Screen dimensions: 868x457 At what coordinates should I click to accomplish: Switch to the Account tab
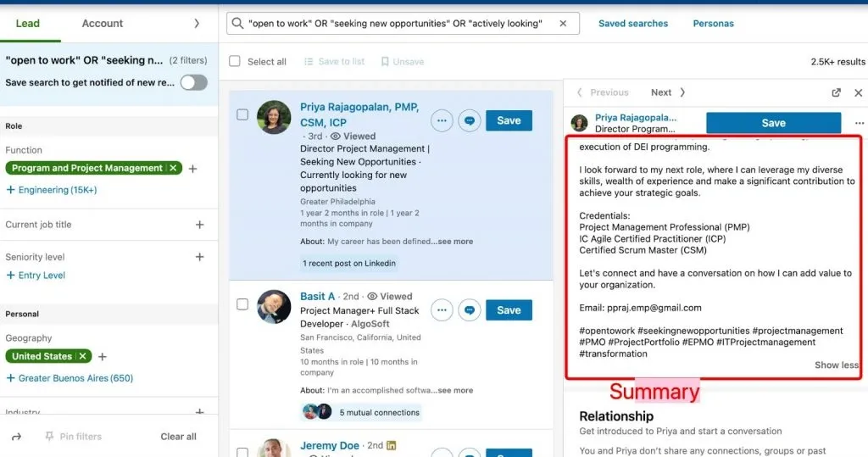(x=103, y=23)
